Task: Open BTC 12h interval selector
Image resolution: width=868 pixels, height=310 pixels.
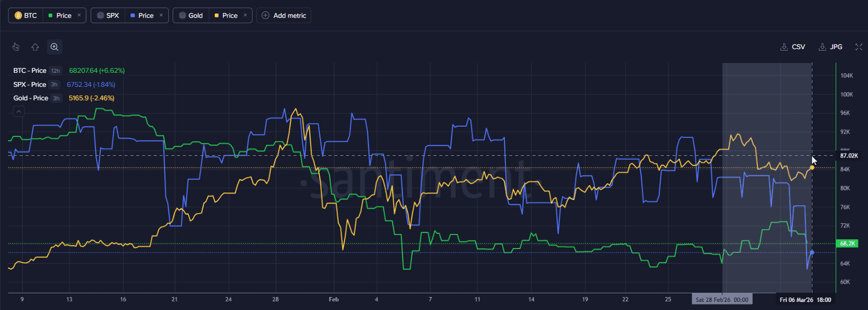Action: 55,71
